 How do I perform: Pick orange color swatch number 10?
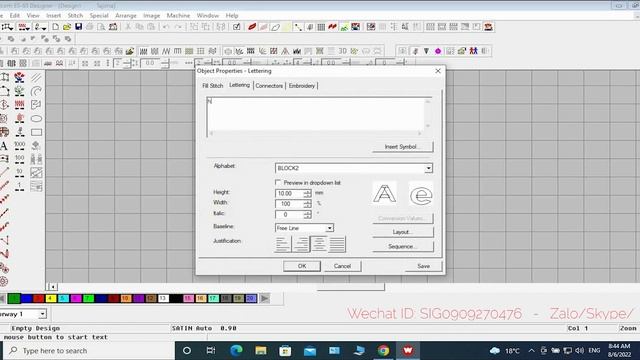126,298
